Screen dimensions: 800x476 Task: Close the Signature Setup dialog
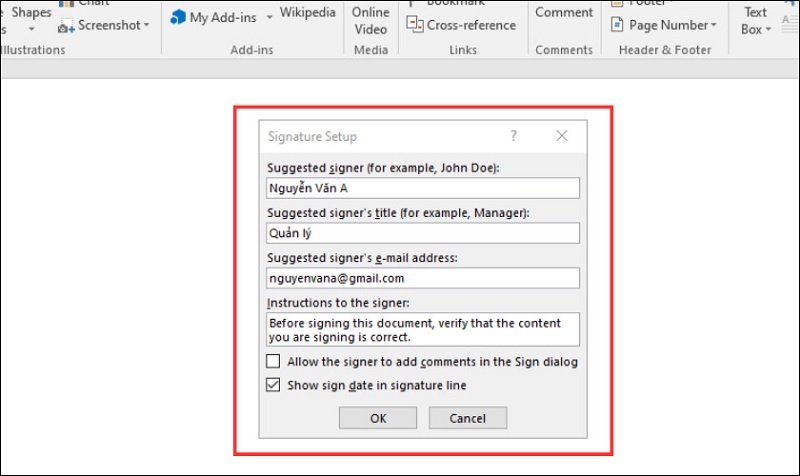[x=562, y=136]
